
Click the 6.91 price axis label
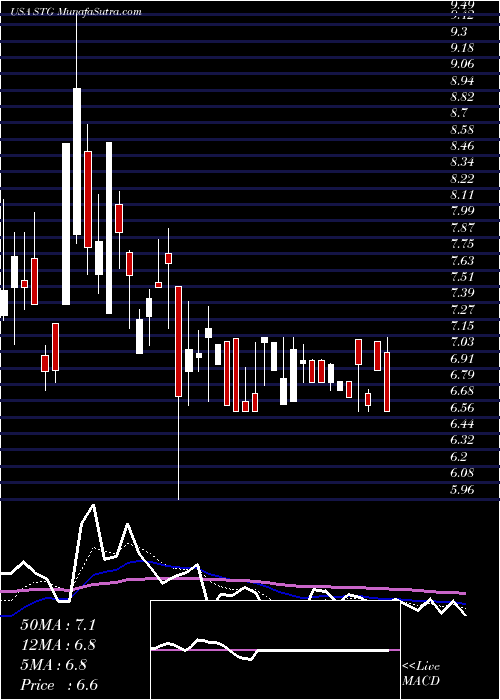pos(462,358)
